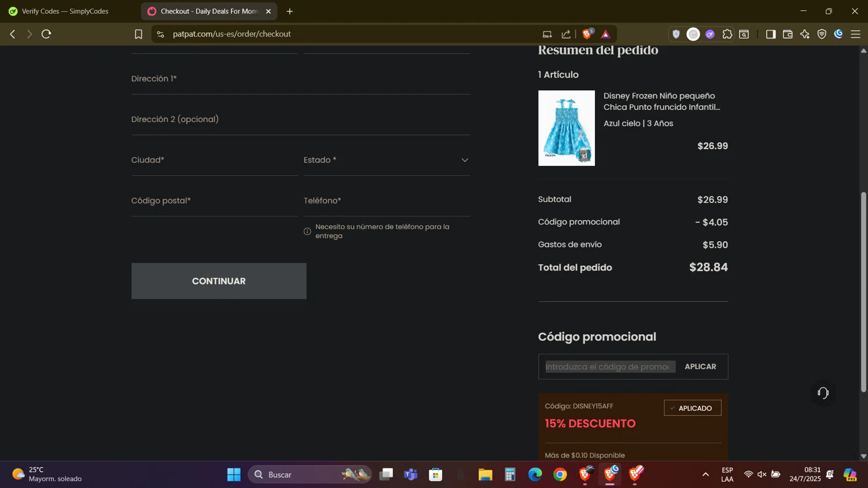868x488 pixels.
Task: Open Calculator from taskbar
Action: 510,475
